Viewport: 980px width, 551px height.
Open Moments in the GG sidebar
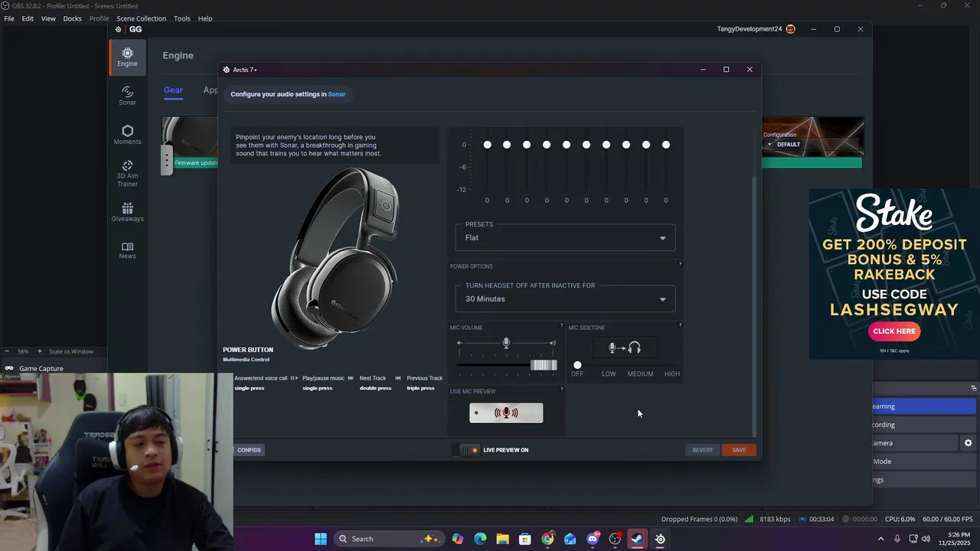pos(127,135)
